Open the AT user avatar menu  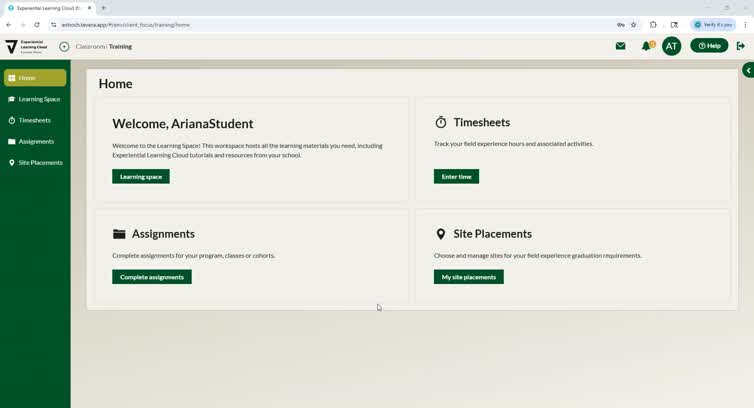[671, 46]
